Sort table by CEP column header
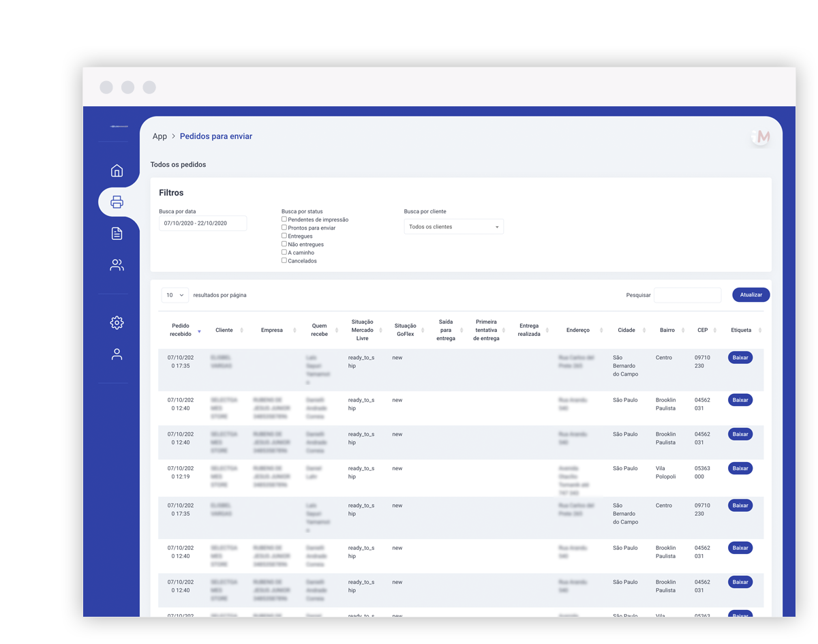 (x=703, y=330)
